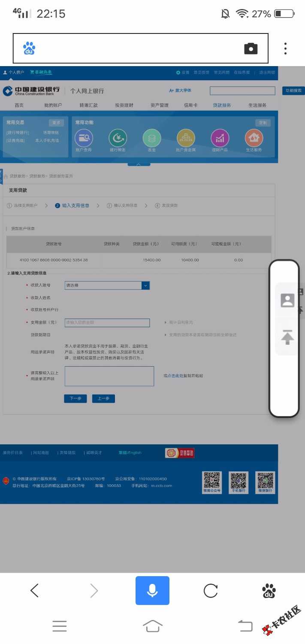Click the 下一步 next step button
Screen dimensions: 305x644
click(x=75, y=398)
